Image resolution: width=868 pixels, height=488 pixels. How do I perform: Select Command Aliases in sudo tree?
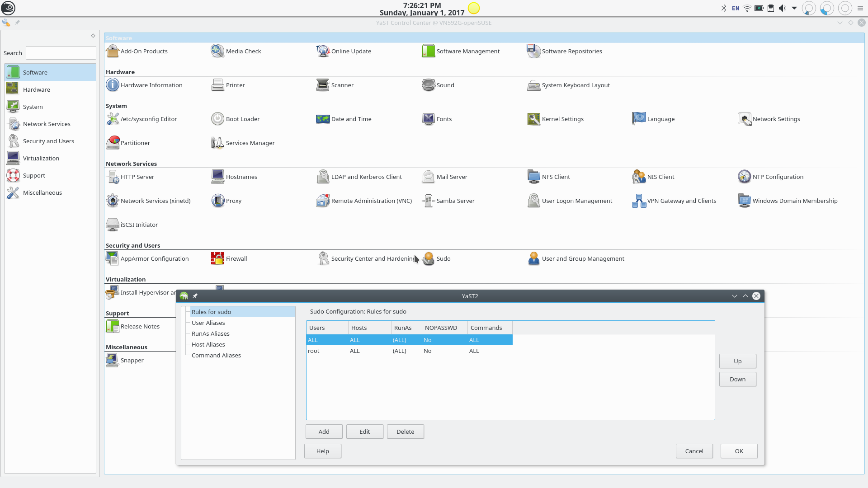(216, 355)
